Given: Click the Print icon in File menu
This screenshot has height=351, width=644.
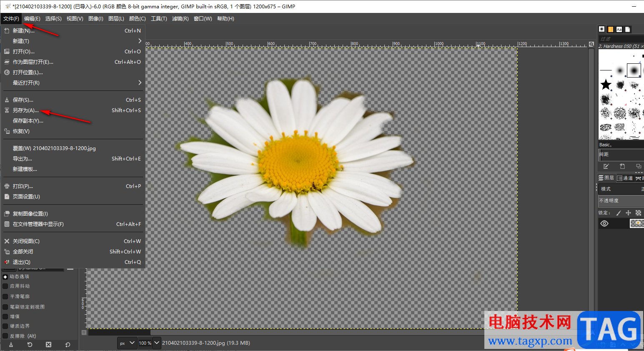Looking at the screenshot, I should [7, 186].
